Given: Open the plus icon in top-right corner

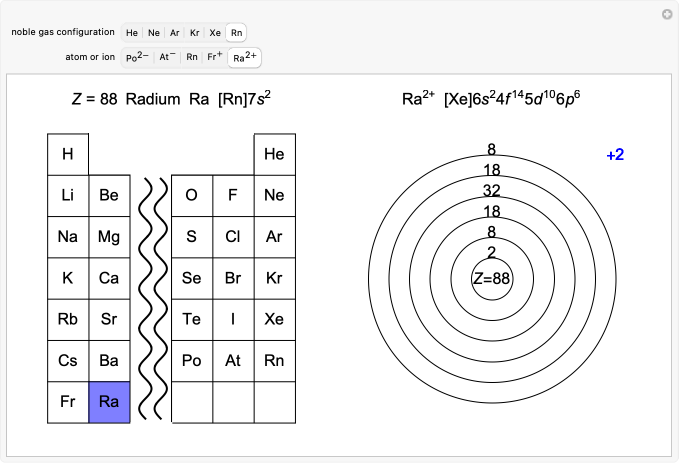Looking at the screenshot, I should point(667,14).
